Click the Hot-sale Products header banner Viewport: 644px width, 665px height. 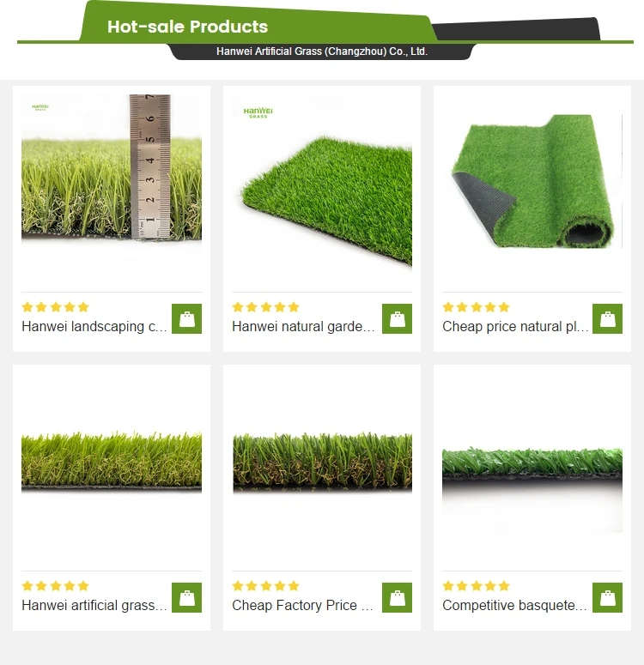coord(257,22)
